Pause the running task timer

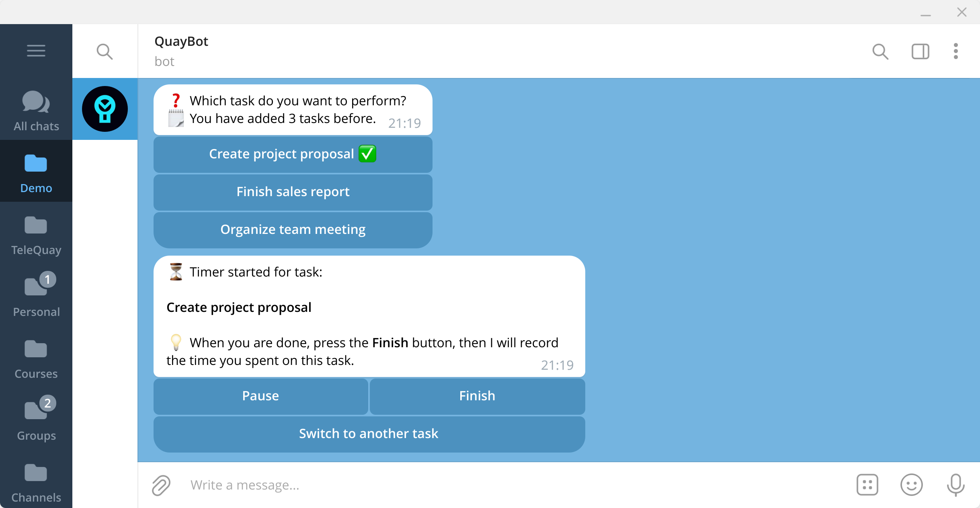point(260,396)
